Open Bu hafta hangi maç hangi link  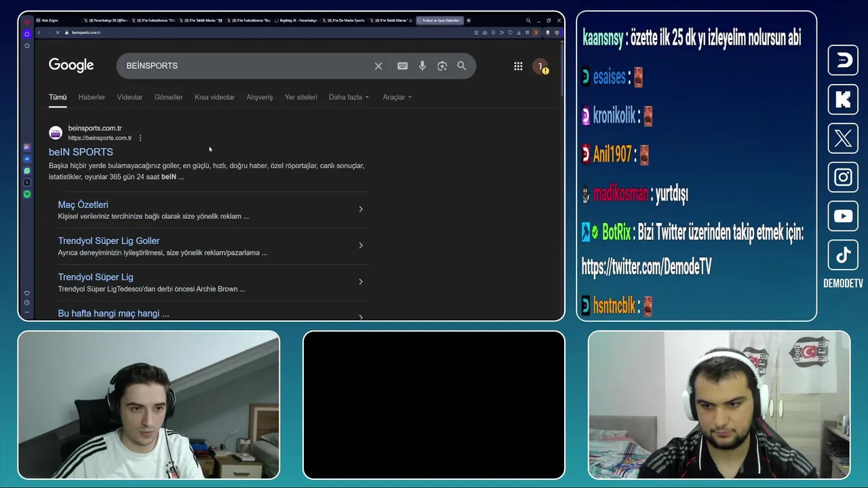113,314
